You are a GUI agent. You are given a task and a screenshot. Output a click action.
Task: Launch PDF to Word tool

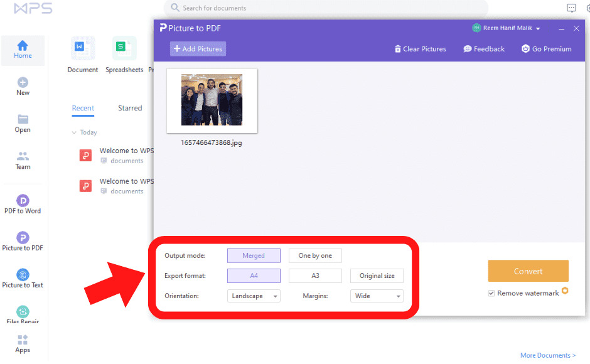click(23, 205)
